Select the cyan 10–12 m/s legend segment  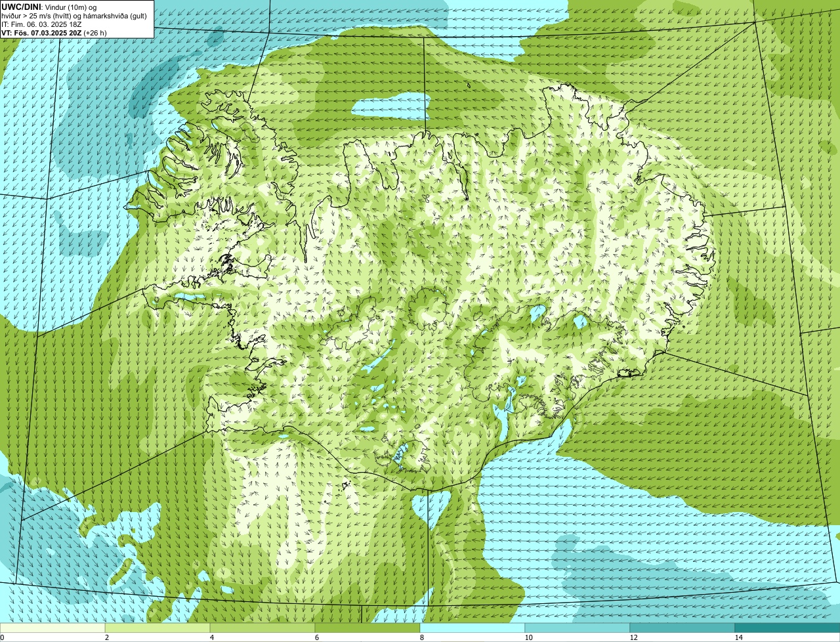577,628
